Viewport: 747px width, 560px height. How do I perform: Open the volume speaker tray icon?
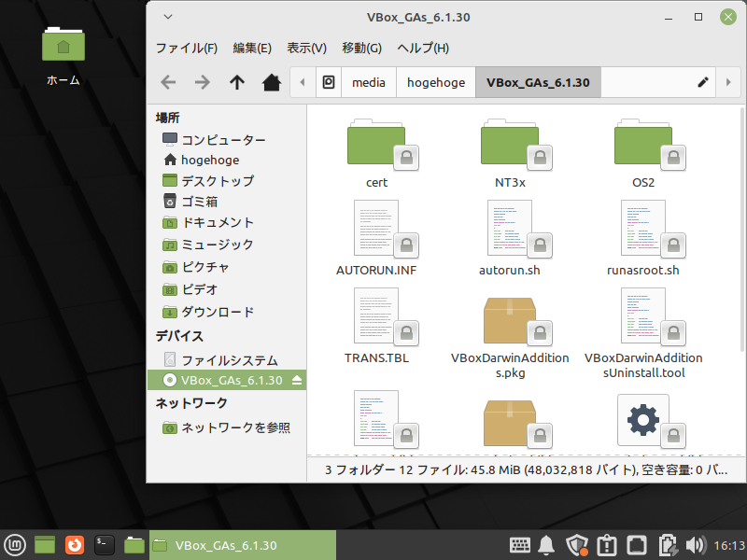pos(696,545)
